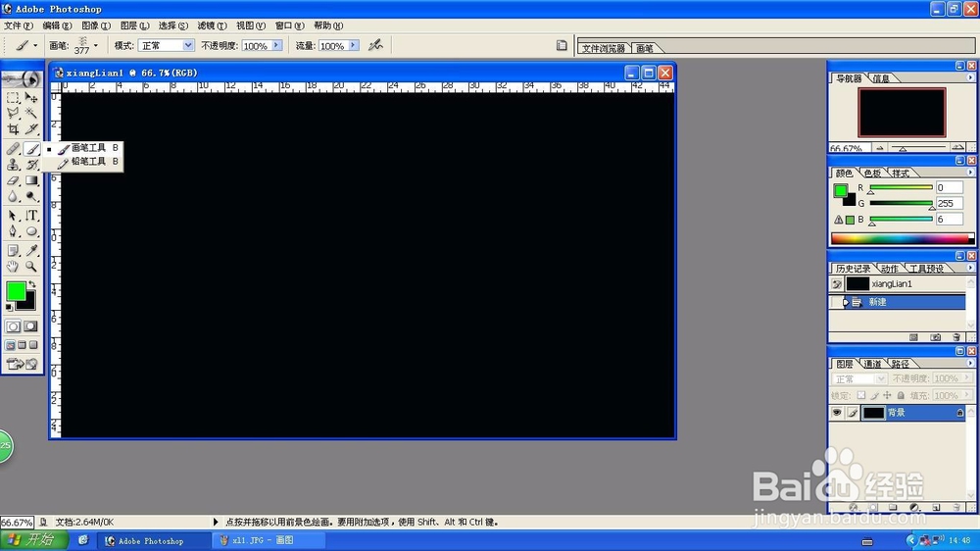
Task: Select the Crop tool
Action: pyautogui.click(x=13, y=129)
